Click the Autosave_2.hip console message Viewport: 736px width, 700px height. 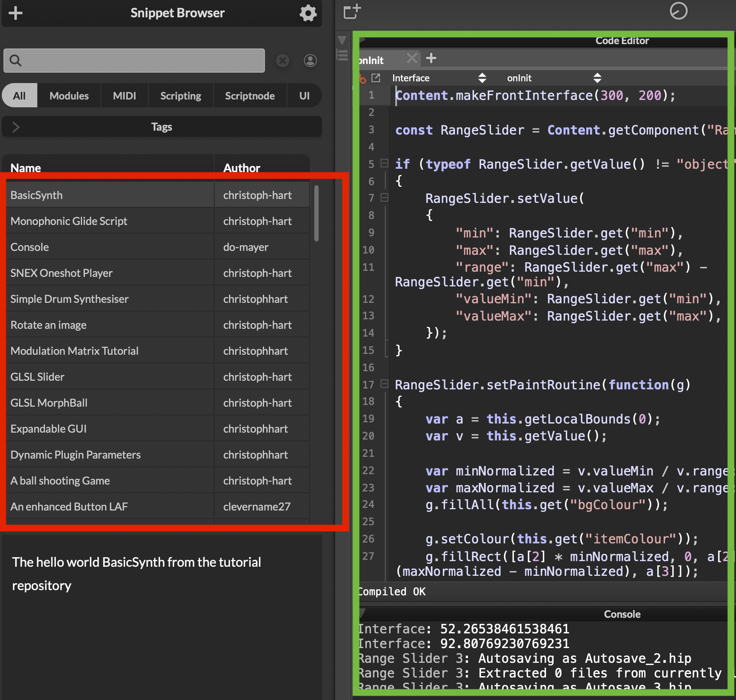tap(525, 658)
